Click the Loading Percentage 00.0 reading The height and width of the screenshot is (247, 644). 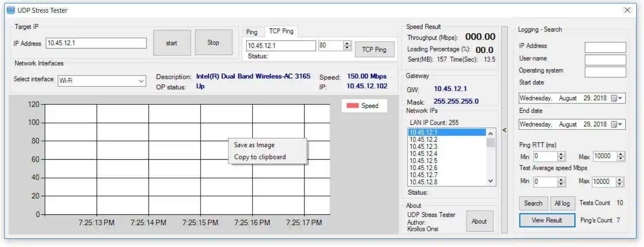coord(485,50)
